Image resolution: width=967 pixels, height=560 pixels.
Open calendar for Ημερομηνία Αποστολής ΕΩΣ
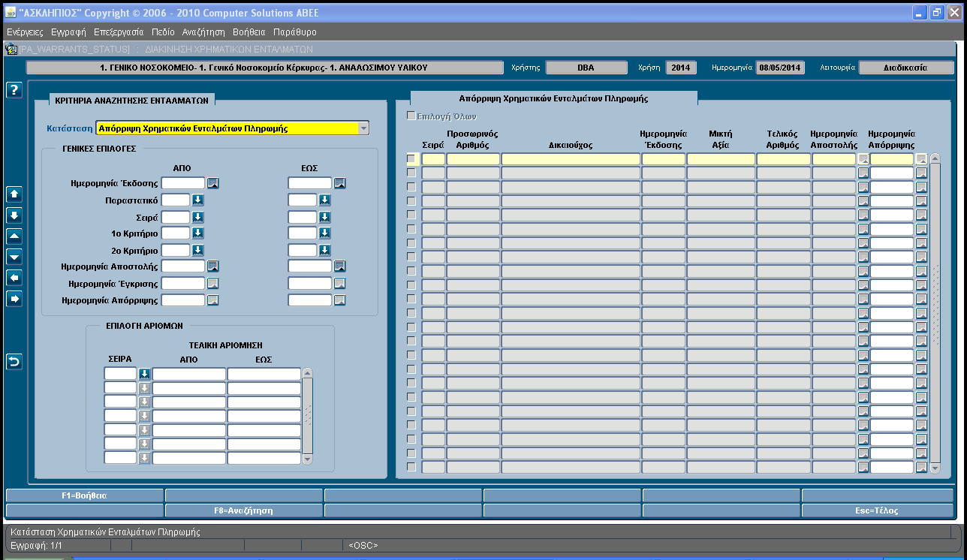click(339, 266)
